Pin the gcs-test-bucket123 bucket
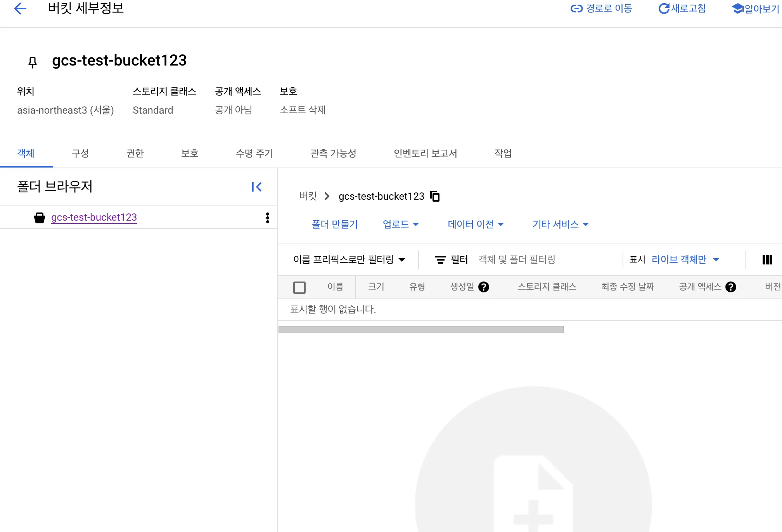Viewport: 782px width, 532px height. pyautogui.click(x=33, y=62)
